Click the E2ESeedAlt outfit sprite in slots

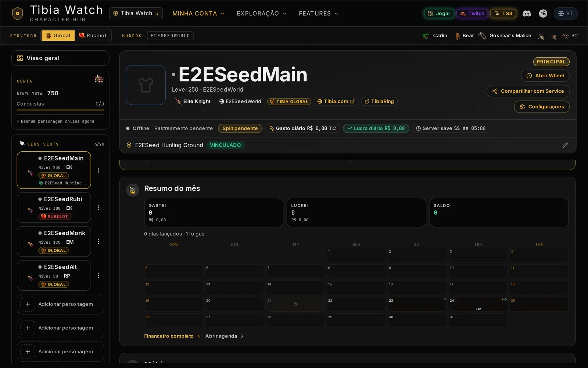pyautogui.click(x=31, y=278)
